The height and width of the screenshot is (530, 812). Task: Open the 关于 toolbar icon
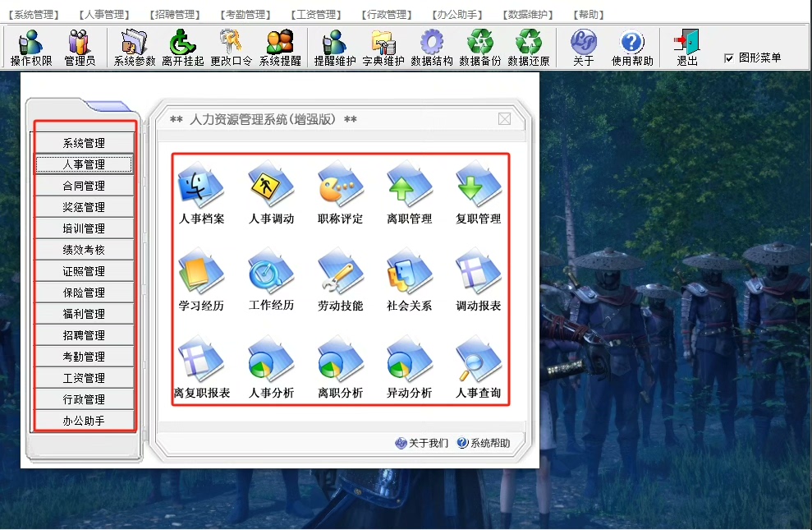pos(584,48)
